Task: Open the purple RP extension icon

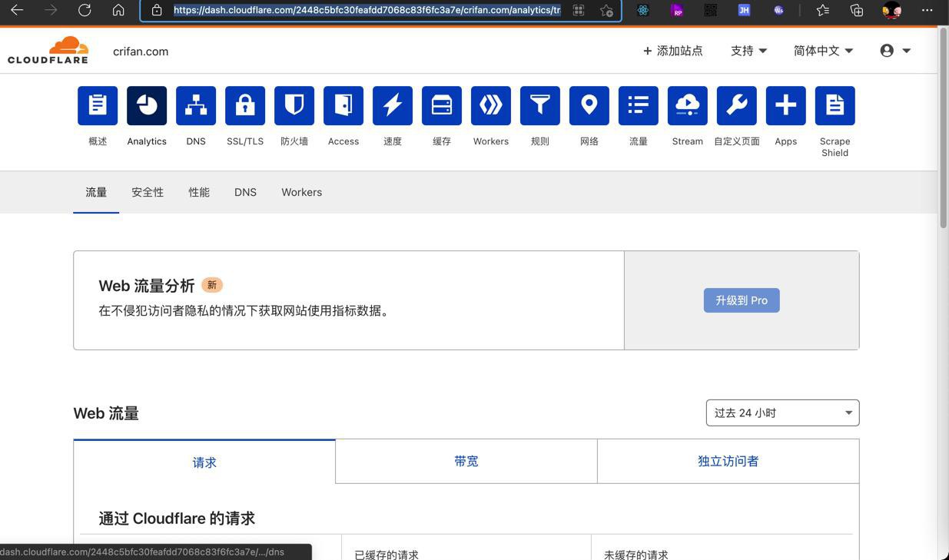Action: click(677, 10)
